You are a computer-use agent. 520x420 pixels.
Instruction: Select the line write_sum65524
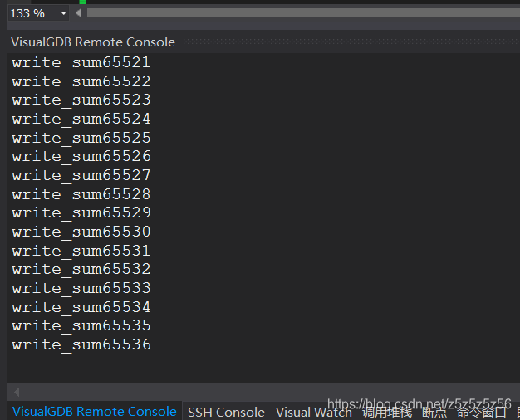[x=81, y=119]
